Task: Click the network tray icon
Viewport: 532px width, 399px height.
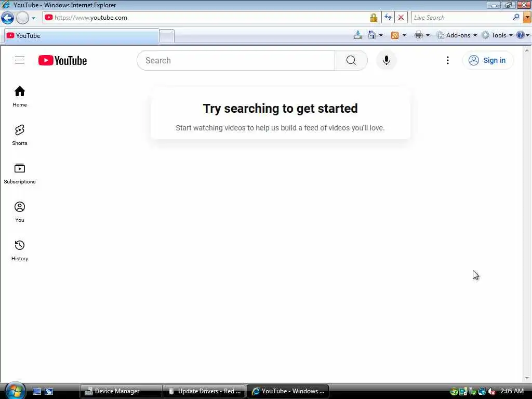Action: 482,392
